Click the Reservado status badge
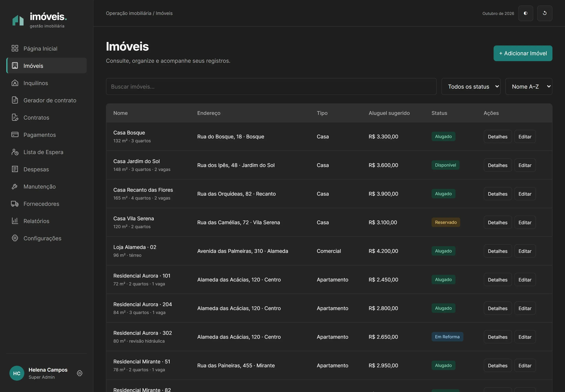Viewport: 565px width, 392px height. pyautogui.click(x=446, y=222)
